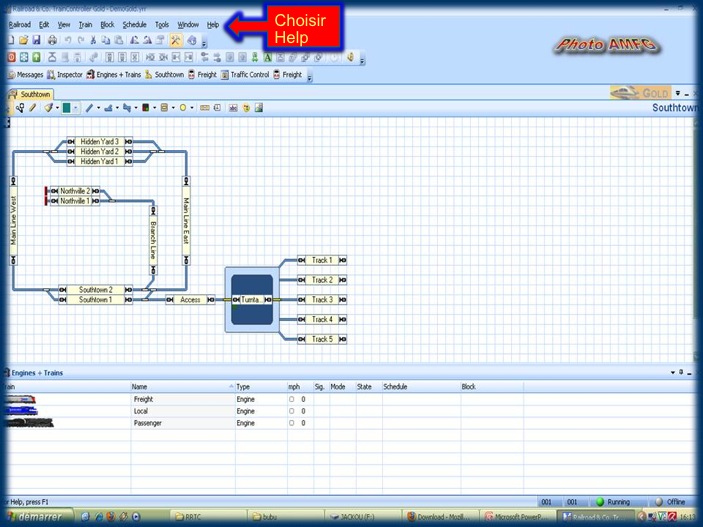Click the blue Freeze snowflake icon
The image size is (703, 527).
[24, 57]
